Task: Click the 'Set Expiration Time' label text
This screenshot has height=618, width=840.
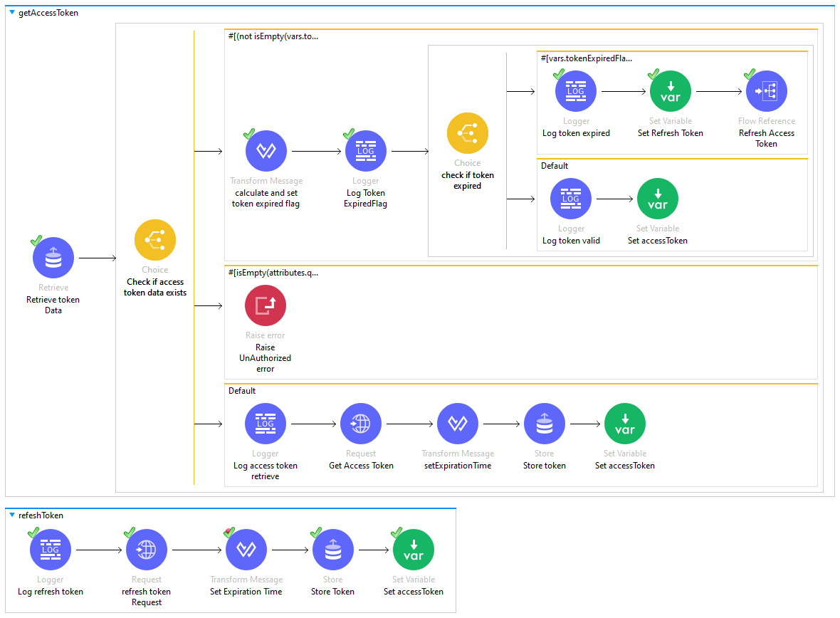Action: (246, 592)
